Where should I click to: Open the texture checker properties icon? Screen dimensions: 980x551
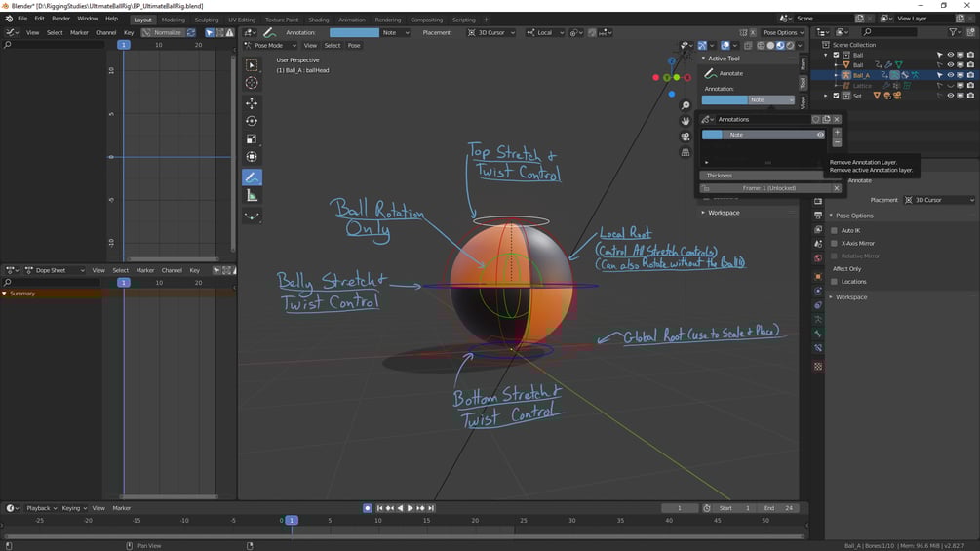[x=818, y=367]
